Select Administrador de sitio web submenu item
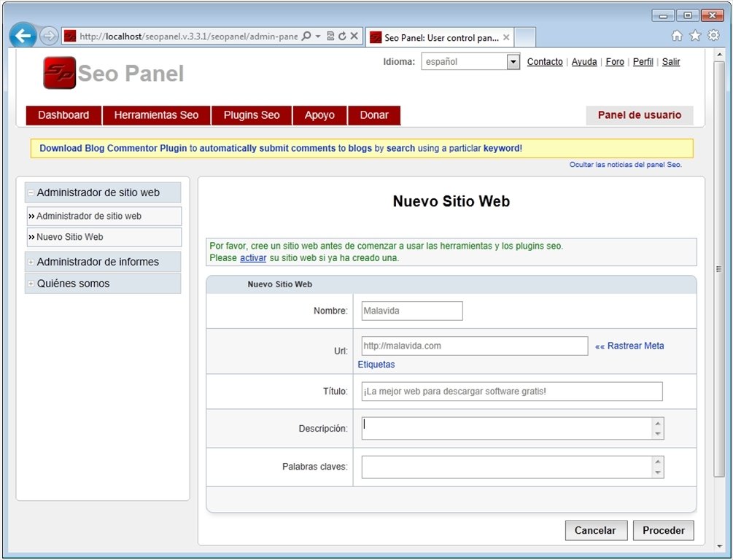The width and height of the screenshot is (733, 560). [104, 217]
